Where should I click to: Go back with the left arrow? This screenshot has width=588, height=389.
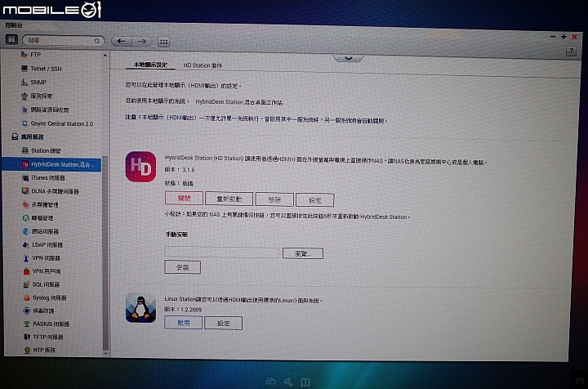click(x=122, y=41)
